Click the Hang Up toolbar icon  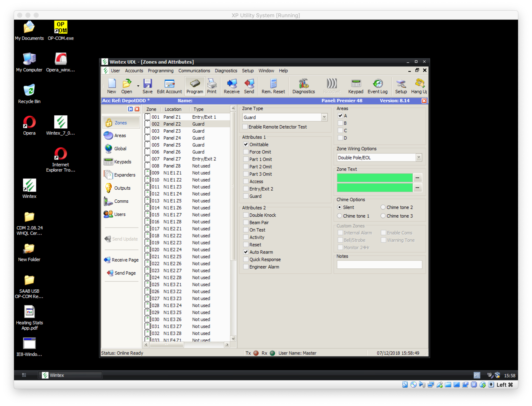click(419, 86)
